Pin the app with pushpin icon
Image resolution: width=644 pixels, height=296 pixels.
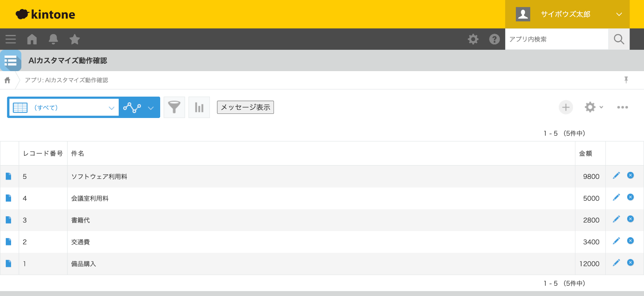[626, 80]
